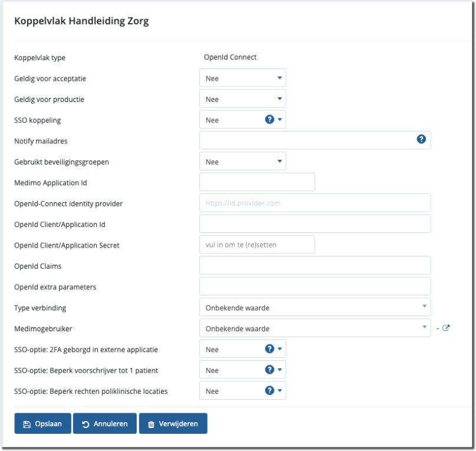Click into the OpenId Claims field

click(315, 265)
